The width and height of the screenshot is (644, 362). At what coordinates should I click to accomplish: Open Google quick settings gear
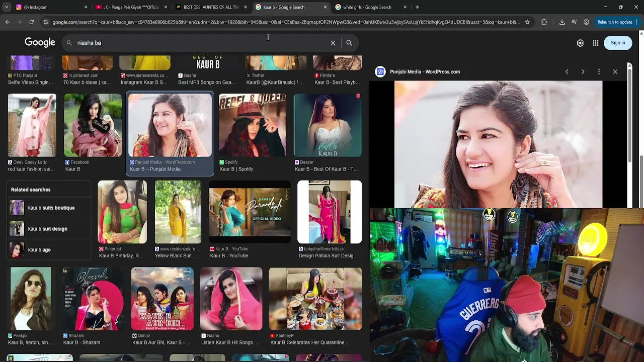coord(580,43)
